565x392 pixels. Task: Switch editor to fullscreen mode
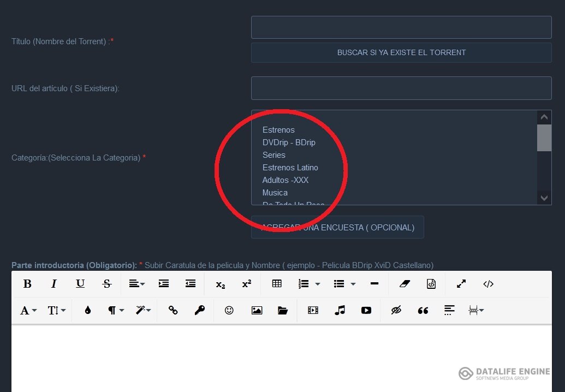click(x=461, y=284)
